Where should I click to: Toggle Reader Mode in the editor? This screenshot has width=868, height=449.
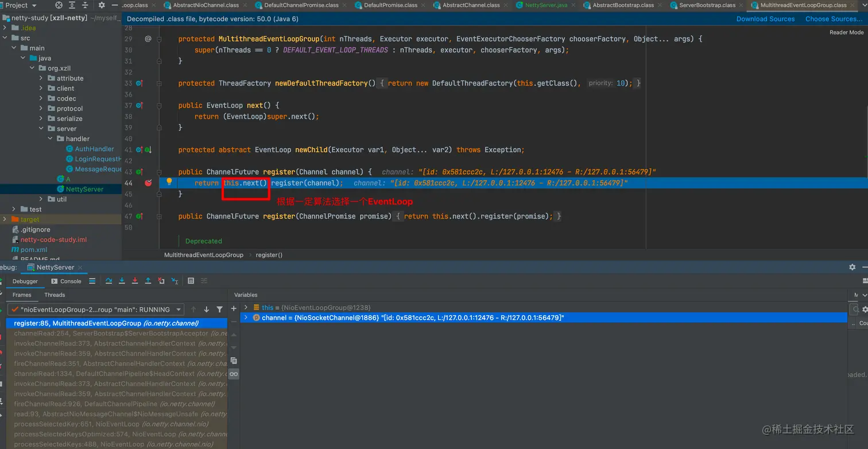coord(846,33)
